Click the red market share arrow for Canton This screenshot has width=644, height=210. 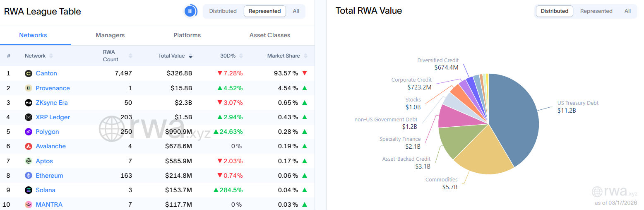tap(305, 73)
